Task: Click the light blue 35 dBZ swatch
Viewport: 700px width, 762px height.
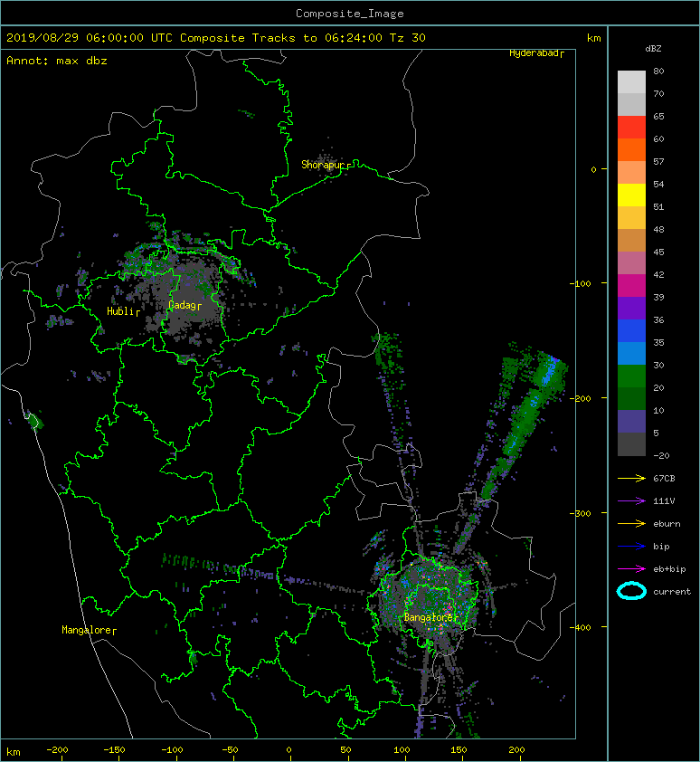Action: click(x=631, y=353)
